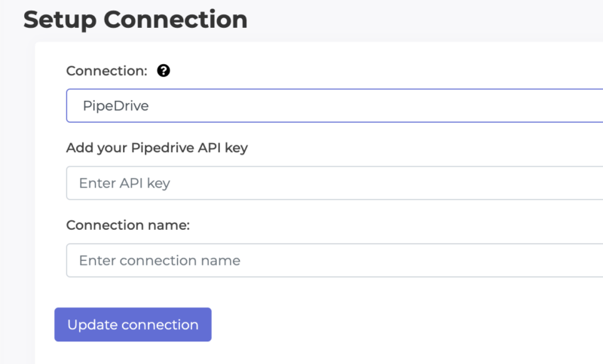Click the word "Update" on the purple button

(92, 325)
